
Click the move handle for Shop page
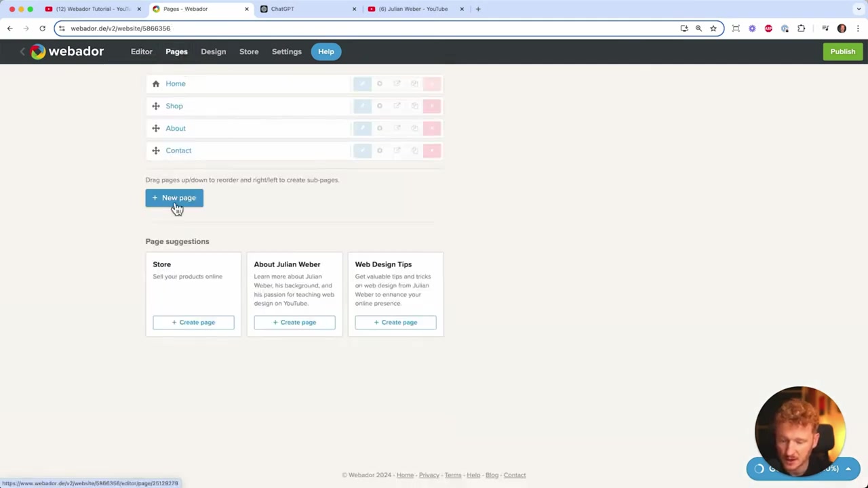click(x=156, y=106)
